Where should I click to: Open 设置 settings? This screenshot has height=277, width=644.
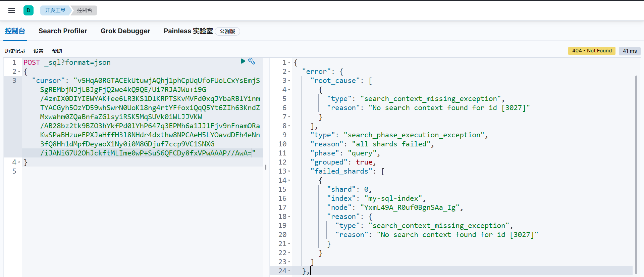pyautogui.click(x=39, y=51)
